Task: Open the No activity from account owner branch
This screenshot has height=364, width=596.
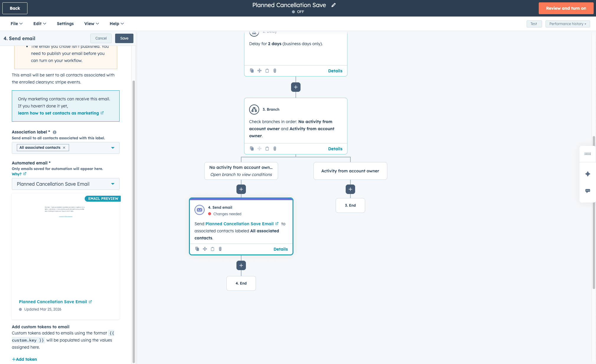Action: tap(241, 171)
